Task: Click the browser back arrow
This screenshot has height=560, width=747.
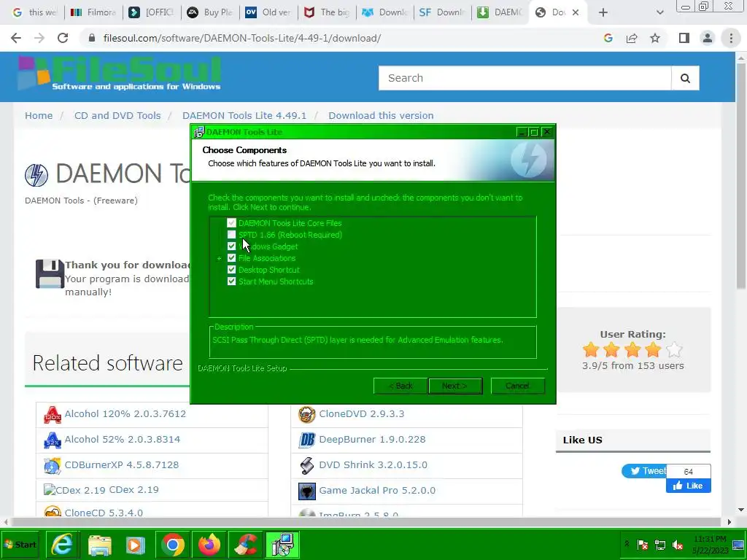Action: 16,38
